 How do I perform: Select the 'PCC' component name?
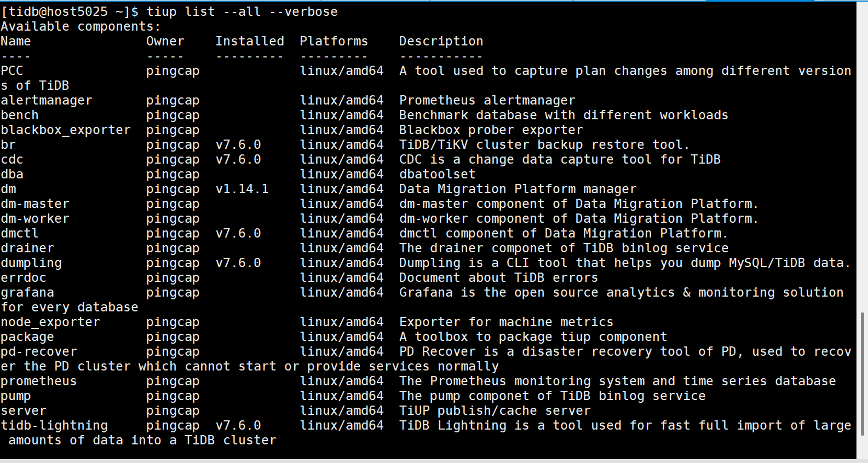tap(12, 71)
